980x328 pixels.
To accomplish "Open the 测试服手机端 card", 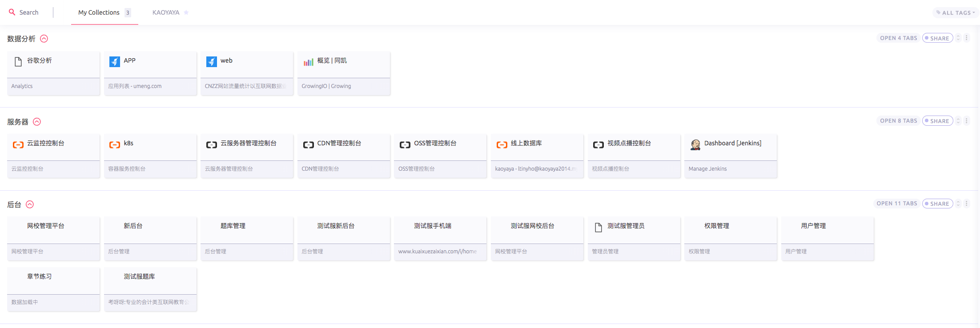I will 440,239.
